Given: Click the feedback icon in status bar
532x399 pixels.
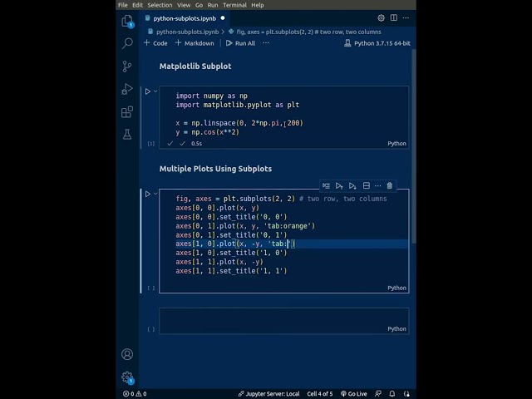Looking at the screenshot, I should [x=378, y=393].
